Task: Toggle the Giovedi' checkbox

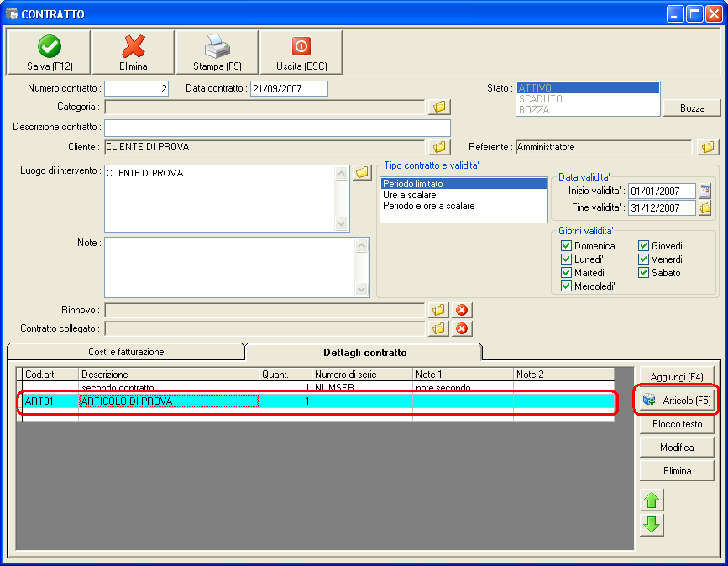Action: [x=643, y=245]
